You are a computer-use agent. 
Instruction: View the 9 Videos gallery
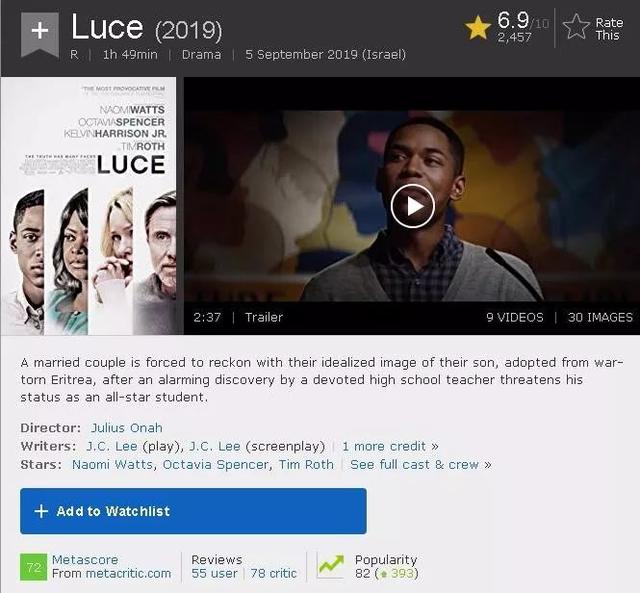click(x=515, y=317)
